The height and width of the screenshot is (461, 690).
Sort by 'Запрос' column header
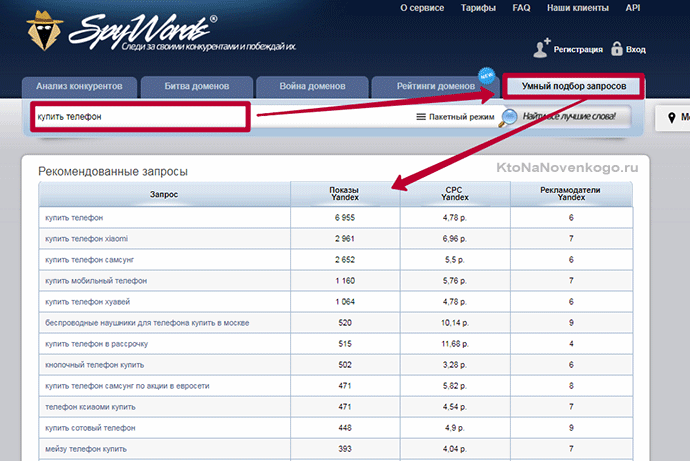coord(164,194)
